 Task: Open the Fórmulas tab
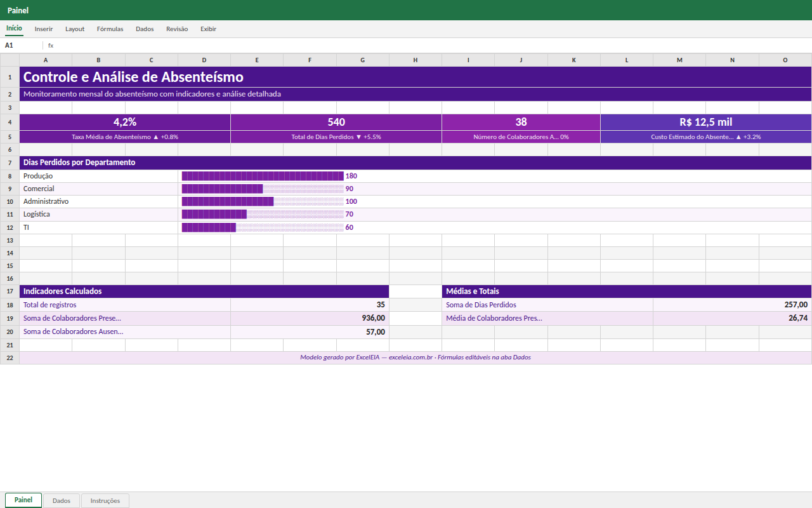point(110,29)
